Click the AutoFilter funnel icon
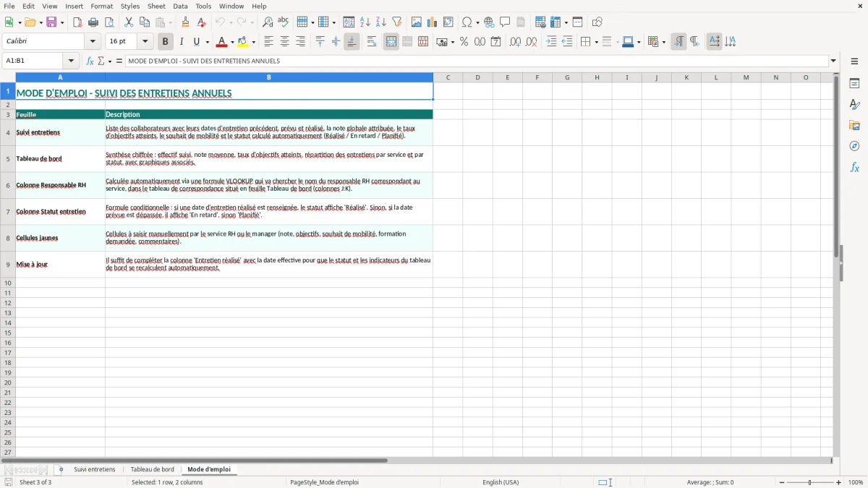Screen dimensions: 868x488 point(397,22)
